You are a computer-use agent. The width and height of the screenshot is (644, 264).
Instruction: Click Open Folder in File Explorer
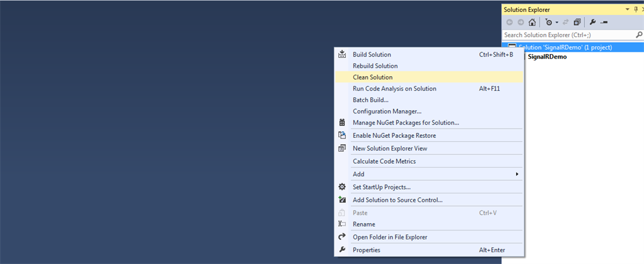(x=390, y=237)
